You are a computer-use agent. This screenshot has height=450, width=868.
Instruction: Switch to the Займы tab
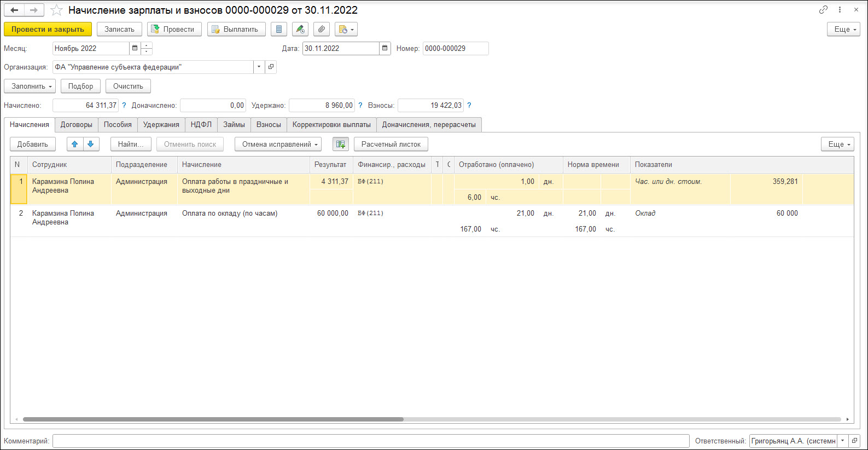(234, 125)
